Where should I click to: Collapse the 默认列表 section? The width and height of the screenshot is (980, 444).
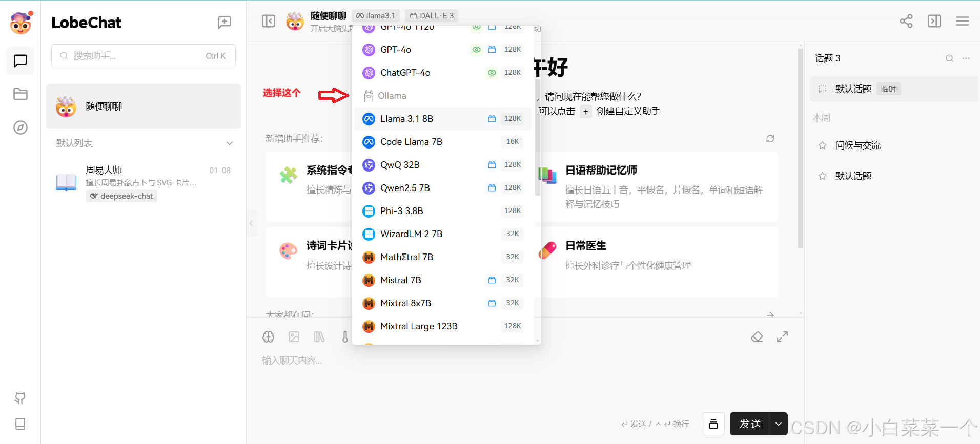pyautogui.click(x=230, y=143)
